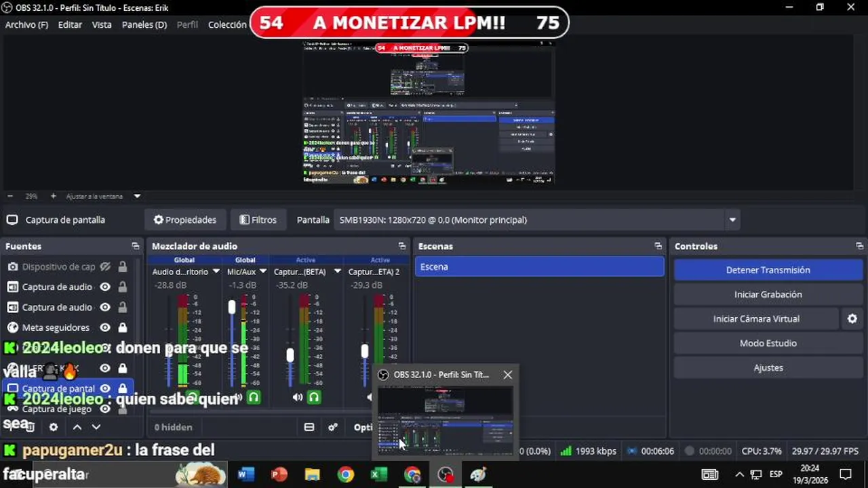Open Paint from the taskbar
The height and width of the screenshot is (488, 868).
click(x=478, y=474)
